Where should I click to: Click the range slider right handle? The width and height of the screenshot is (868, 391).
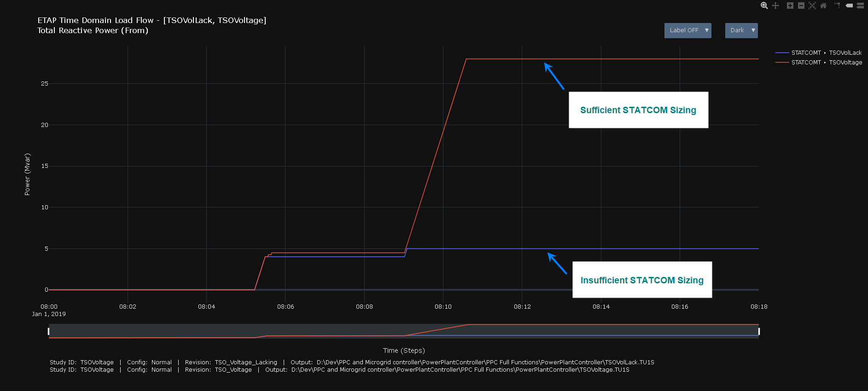point(758,331)
